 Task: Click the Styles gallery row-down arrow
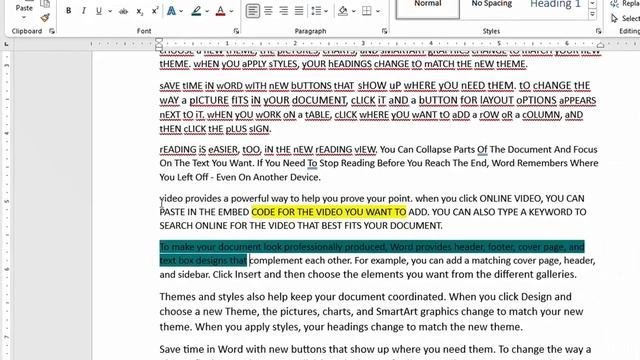[592, 4]
